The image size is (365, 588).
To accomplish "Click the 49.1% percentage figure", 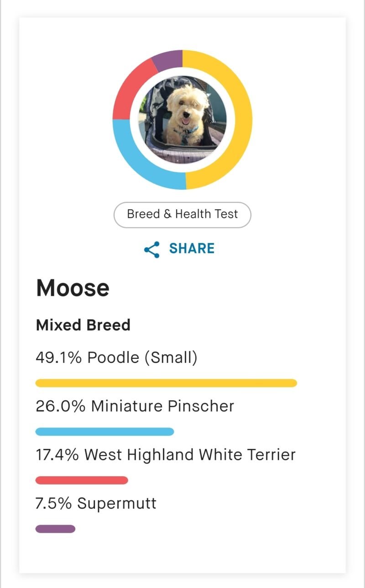I will (58, 357).
